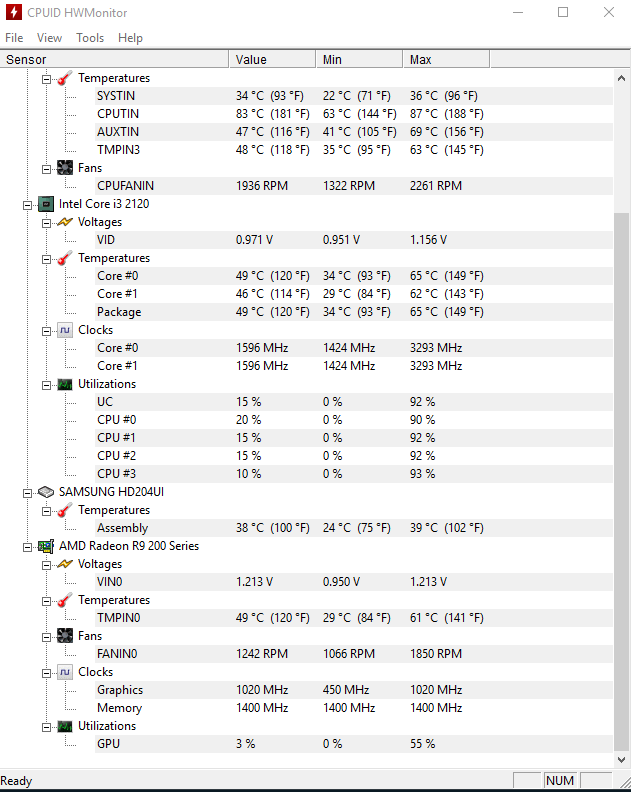Viewport: 631px width, 792px height.
Task: Click the Radeon Fans fan icon
Action: 65,636
